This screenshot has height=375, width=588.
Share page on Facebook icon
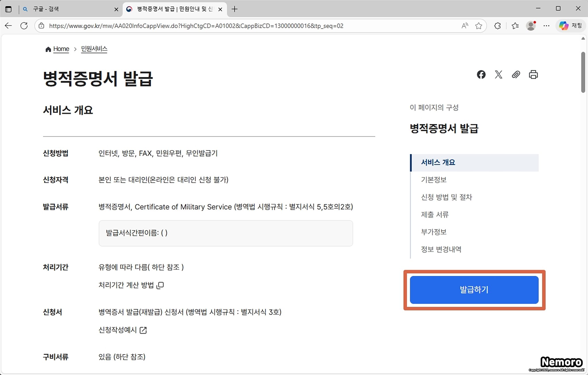click(x=481, y=75)
